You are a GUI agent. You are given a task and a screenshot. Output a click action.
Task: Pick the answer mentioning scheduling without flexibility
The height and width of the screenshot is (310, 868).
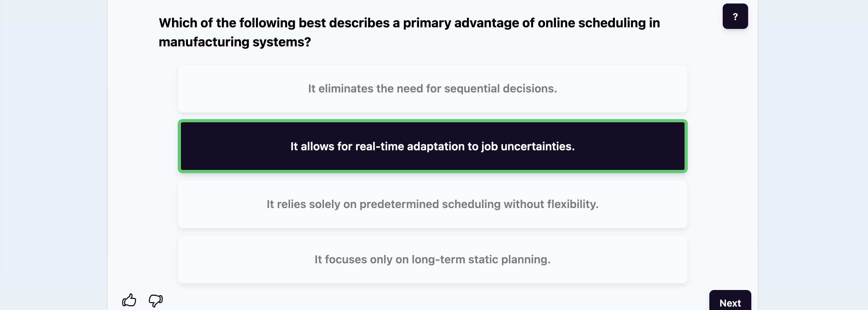tap(432, 204)
